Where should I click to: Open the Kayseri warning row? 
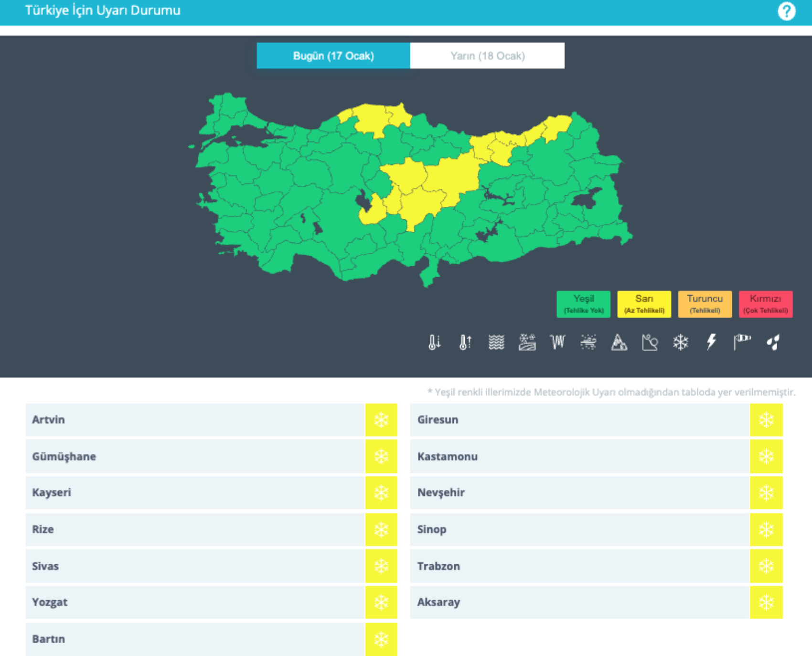tap(195, 493)
